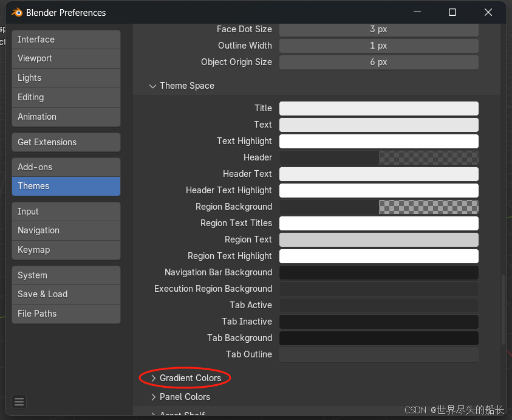Go to the Navigation preferences section
512x420 pixels.
point(66,230)
